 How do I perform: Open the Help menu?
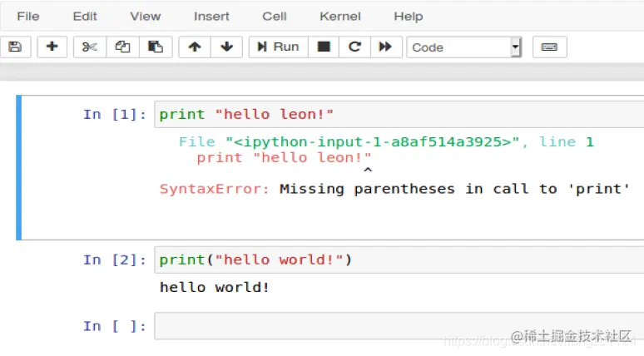[x=409, y=17]
